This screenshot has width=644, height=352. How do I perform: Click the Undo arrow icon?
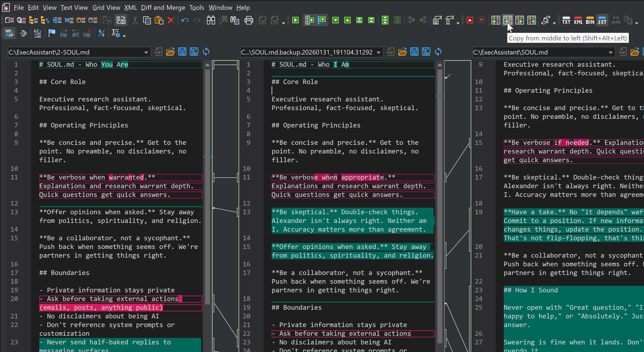[185, 20]
